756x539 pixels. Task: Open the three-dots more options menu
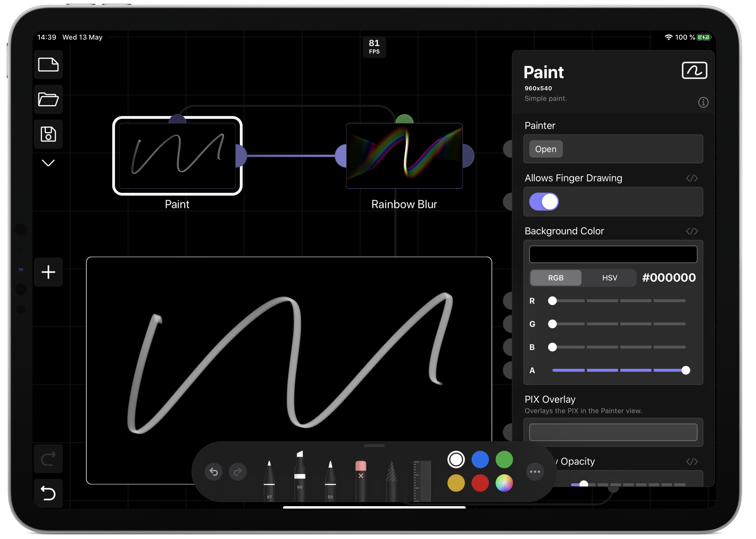[535, 472]
